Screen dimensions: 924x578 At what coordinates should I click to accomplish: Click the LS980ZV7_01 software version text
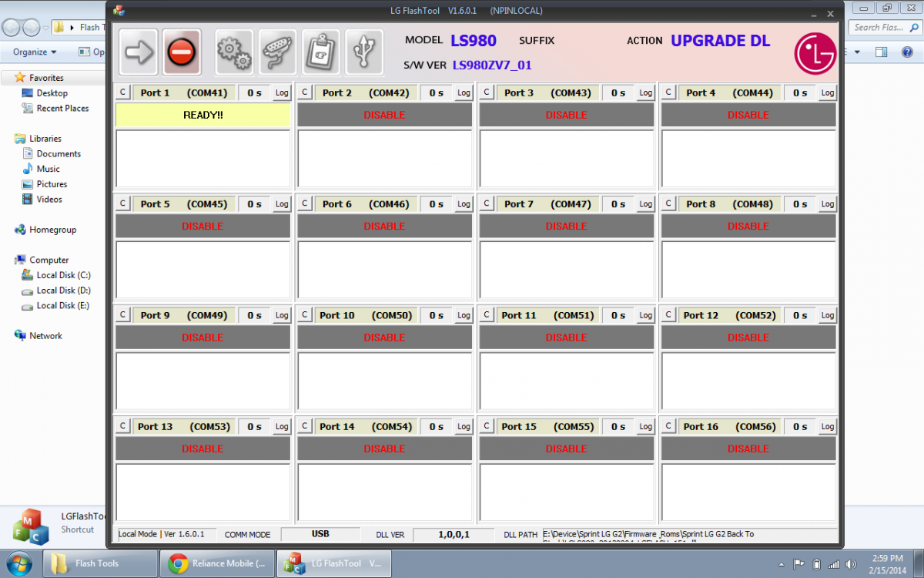492,66
